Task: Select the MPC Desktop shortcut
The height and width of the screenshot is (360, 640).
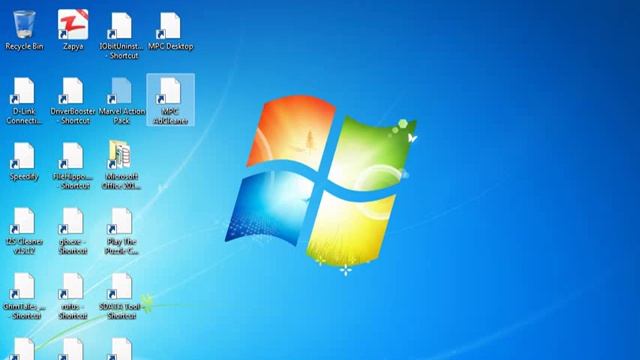Action: (x=170, y=31)
